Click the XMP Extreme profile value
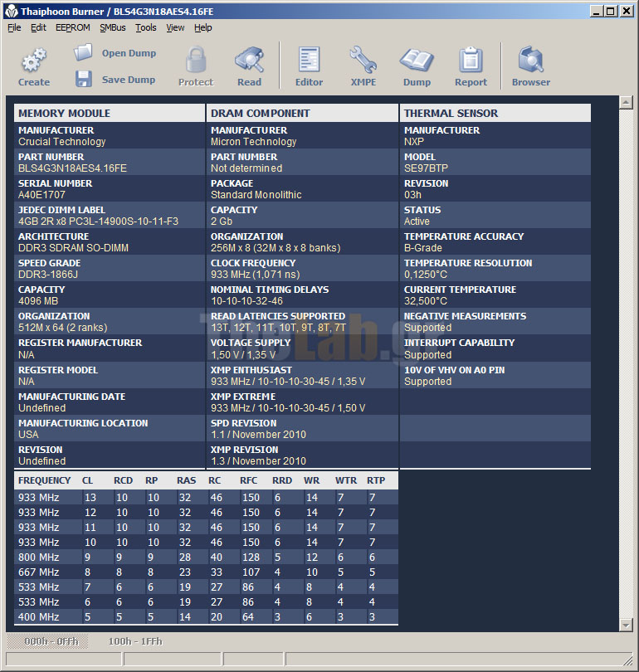 288,408
